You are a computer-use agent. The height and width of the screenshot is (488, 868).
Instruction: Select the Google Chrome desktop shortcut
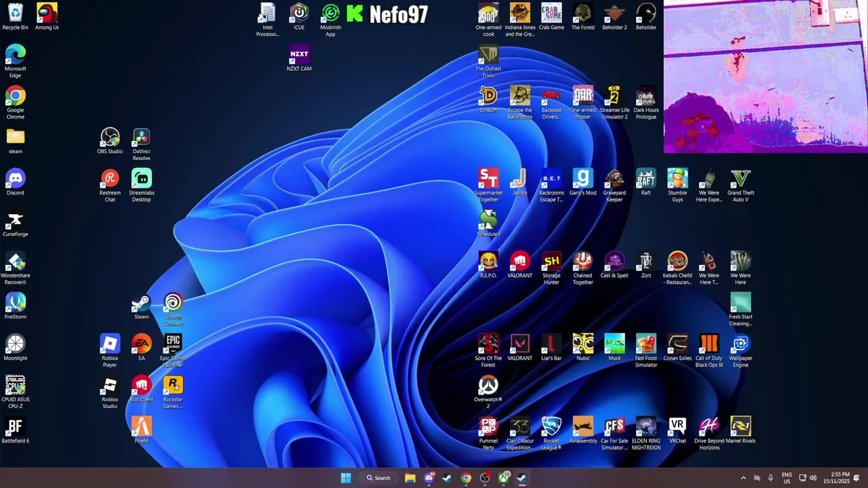pyautogui.click(x=15, y=102)
